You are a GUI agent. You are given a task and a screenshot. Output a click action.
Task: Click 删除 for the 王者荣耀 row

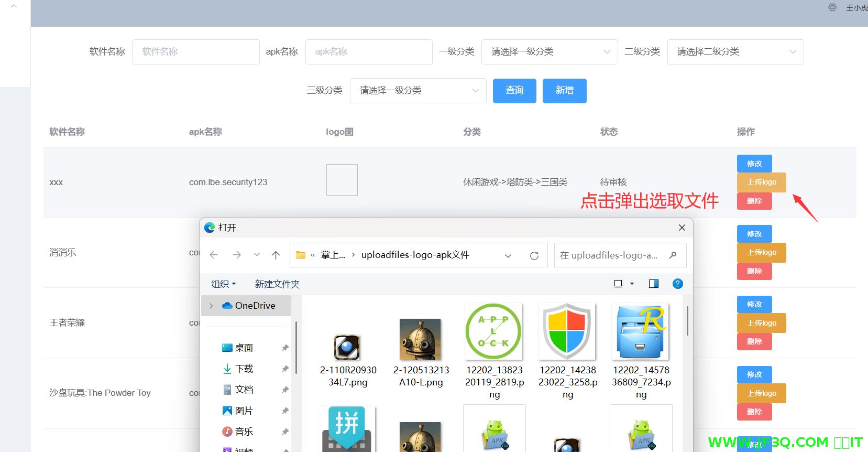(x=754, y=341)
